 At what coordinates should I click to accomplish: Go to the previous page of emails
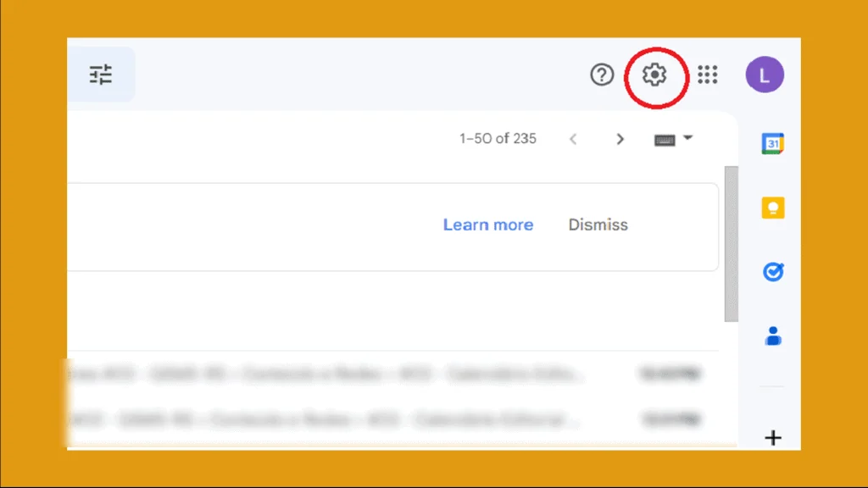(x=573, y=139)
